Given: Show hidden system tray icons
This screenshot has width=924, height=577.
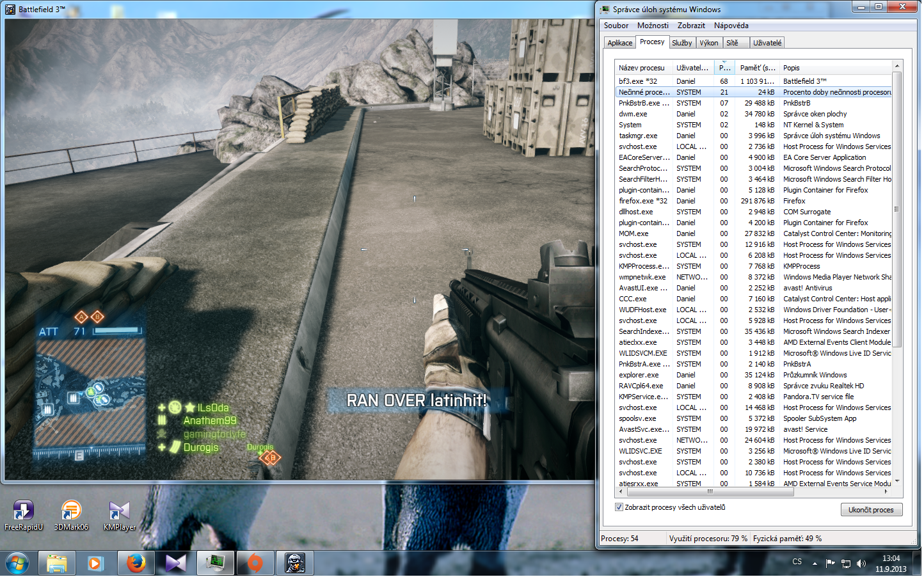Looking at the screenshot, I should click(x=815, y=564).
